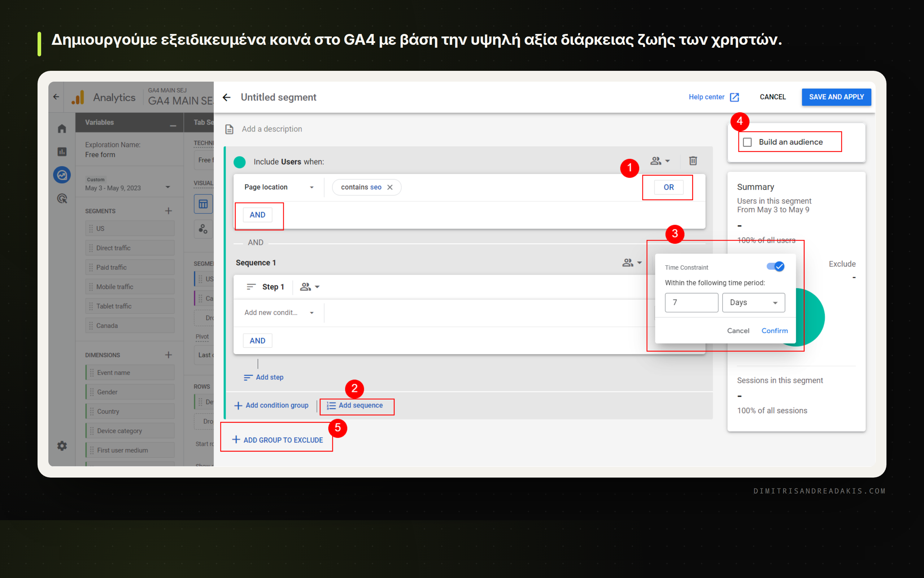This screenshot has height=578, width=924.
Task: Open the Help center link
Action: pos(706,97)
